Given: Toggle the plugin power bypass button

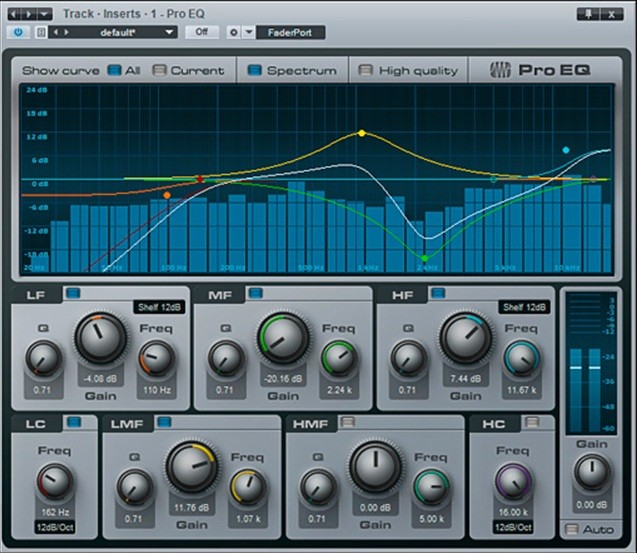Looking at the screenshot, I should pos(18,32).
